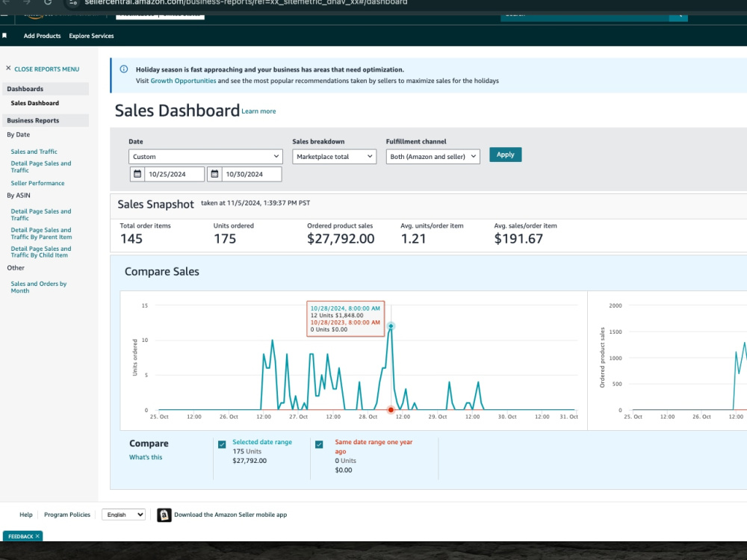
Task: Click the $27,792.00 ordered product sales value
Action: tap(341, 239)
